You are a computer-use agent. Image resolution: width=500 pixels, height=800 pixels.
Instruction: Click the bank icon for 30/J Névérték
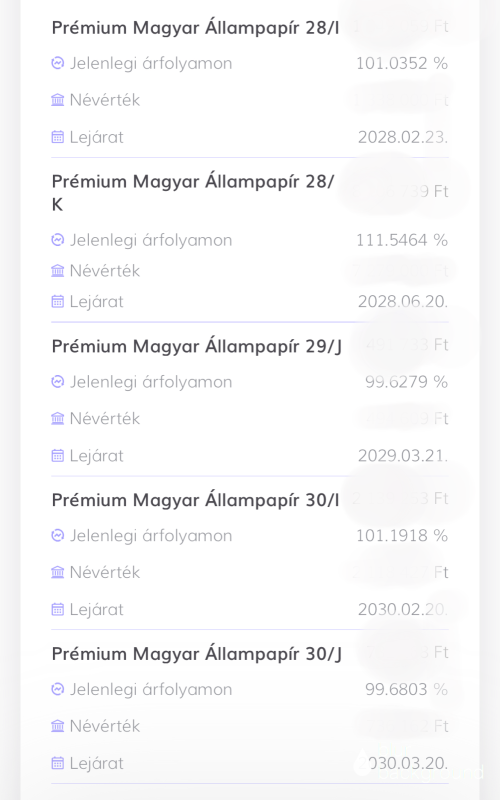pyautogui.click(x=58, y=726)
